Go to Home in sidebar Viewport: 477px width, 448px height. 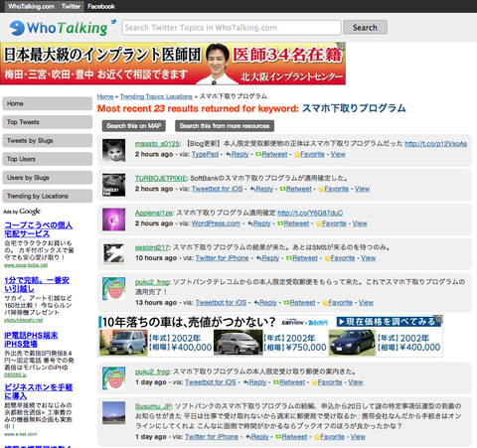[48, 103]
